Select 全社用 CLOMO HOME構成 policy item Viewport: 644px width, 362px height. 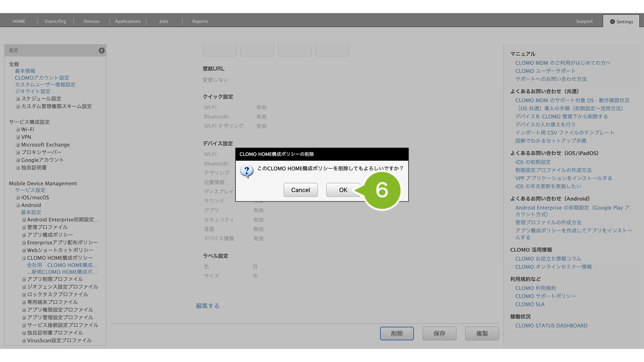(62, 265)
